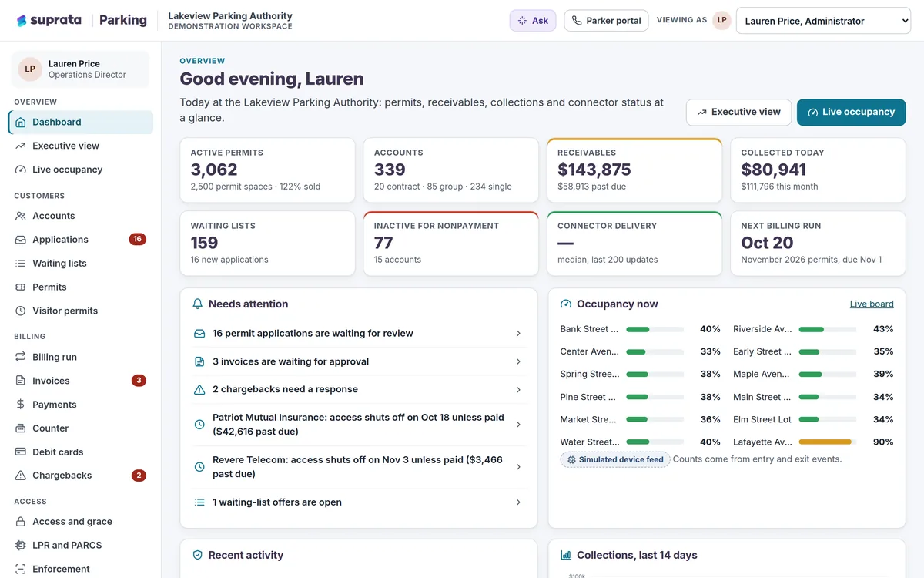Open the Dashboard home icon in sidebar

point(21,122)
